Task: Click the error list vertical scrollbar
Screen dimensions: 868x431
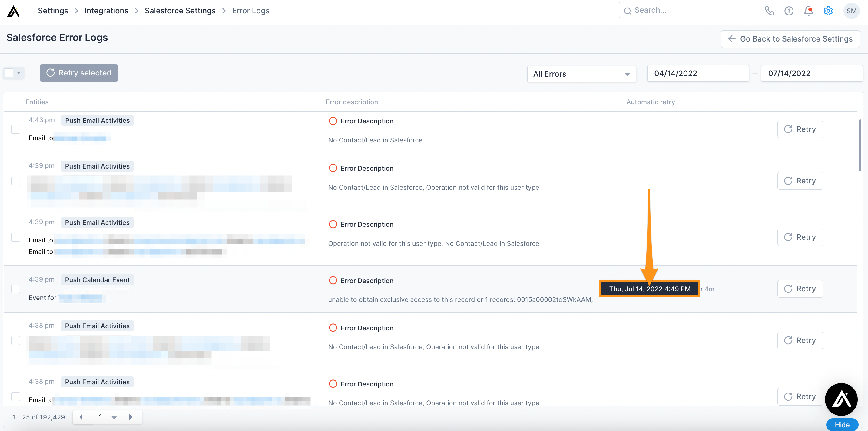Action: click(860, 145)
